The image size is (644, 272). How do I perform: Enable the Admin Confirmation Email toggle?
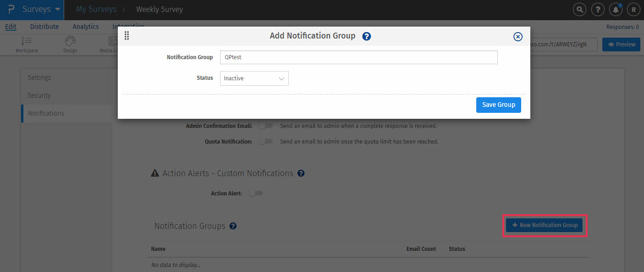tap(265, 126)
